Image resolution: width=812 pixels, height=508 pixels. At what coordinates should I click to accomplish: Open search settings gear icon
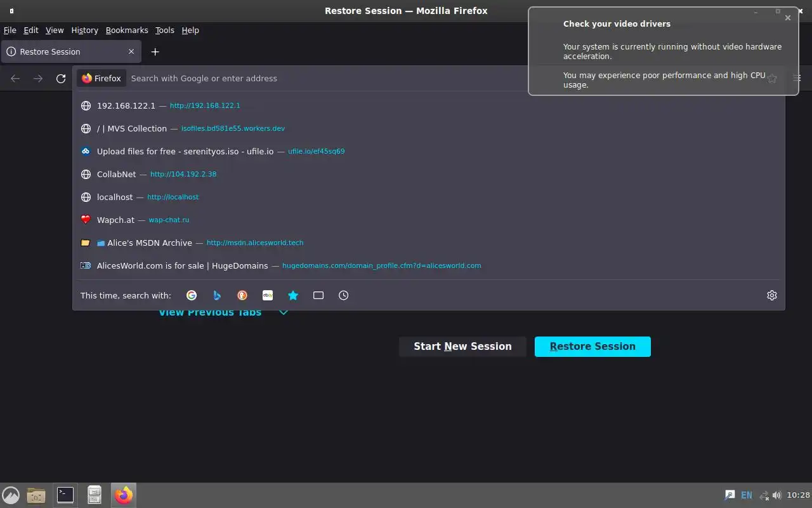tap(772, 295)
